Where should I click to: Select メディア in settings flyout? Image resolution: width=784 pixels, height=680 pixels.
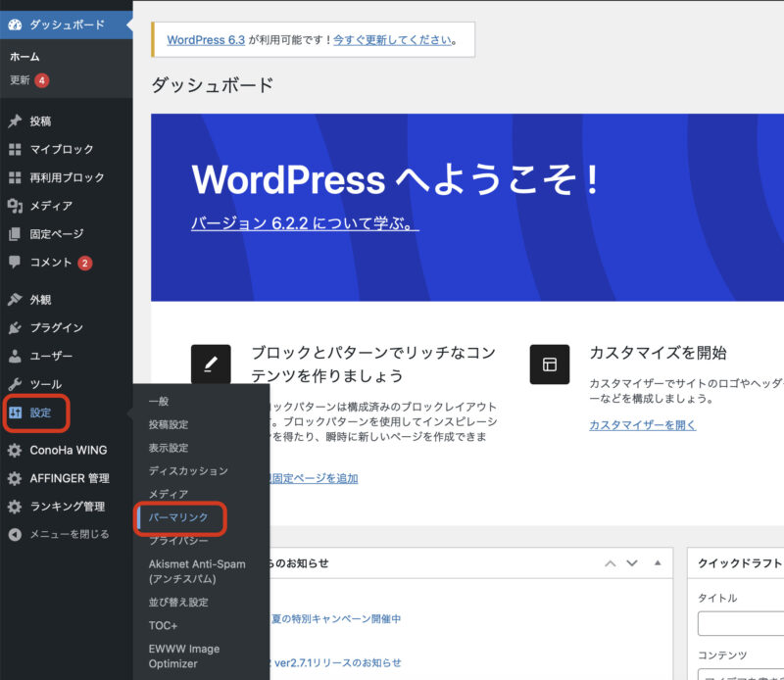pyautogui.click(x=168, y=494)
